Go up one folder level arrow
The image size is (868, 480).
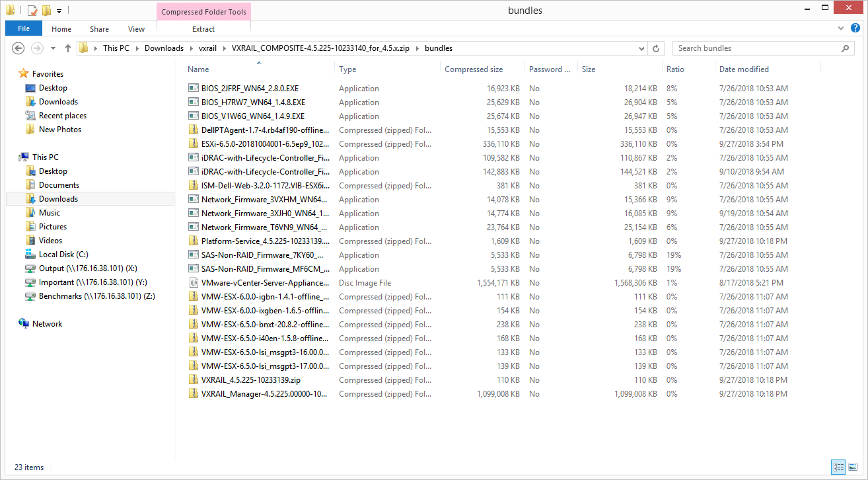tap(68, 48)
